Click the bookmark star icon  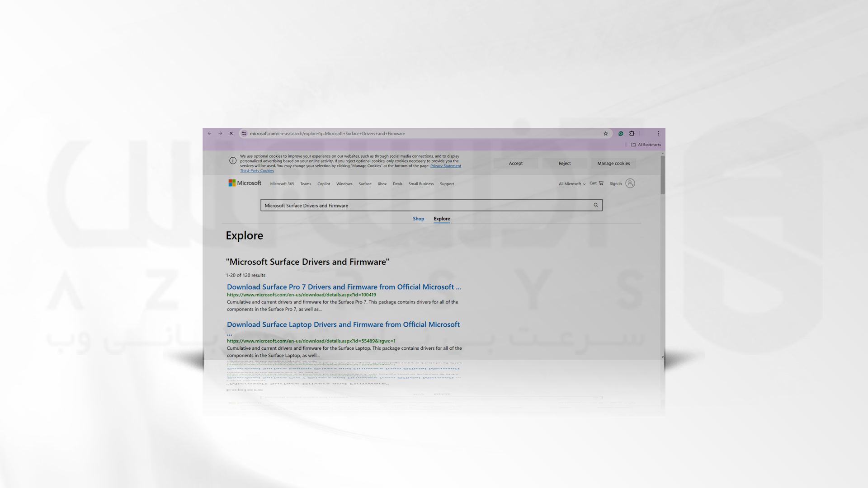(606, 133)
